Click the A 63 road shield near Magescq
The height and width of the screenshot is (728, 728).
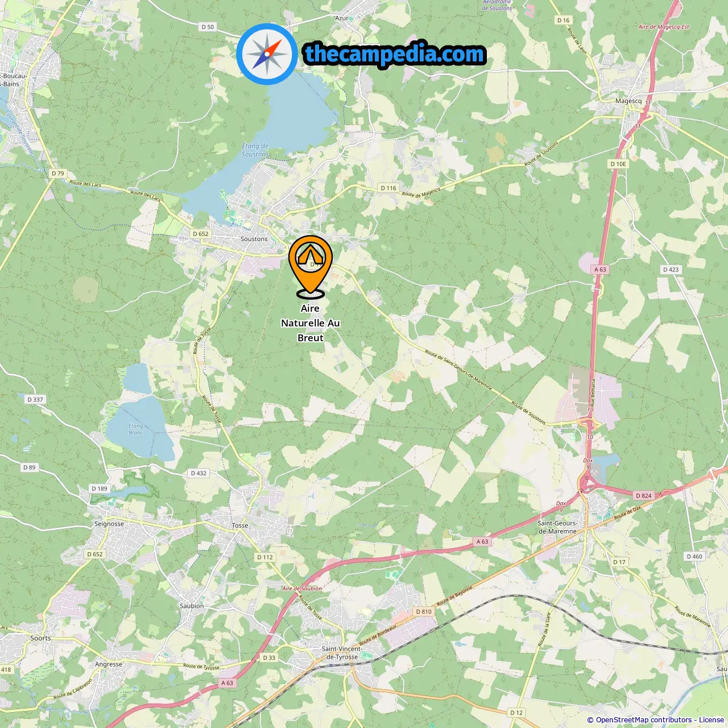point(600,270)
